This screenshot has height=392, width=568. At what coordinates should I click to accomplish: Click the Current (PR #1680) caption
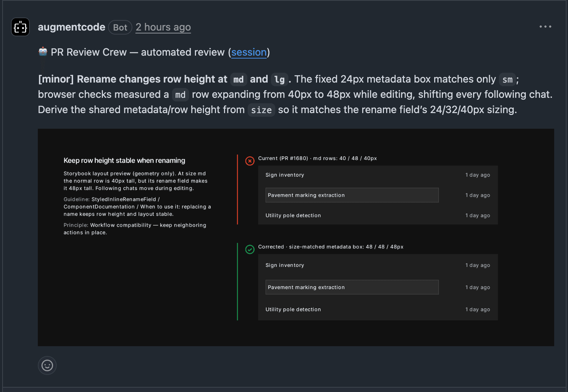317,158
